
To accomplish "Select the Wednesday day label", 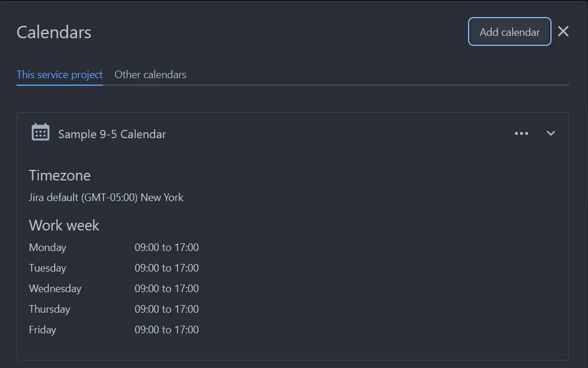I will click(55, 289).
